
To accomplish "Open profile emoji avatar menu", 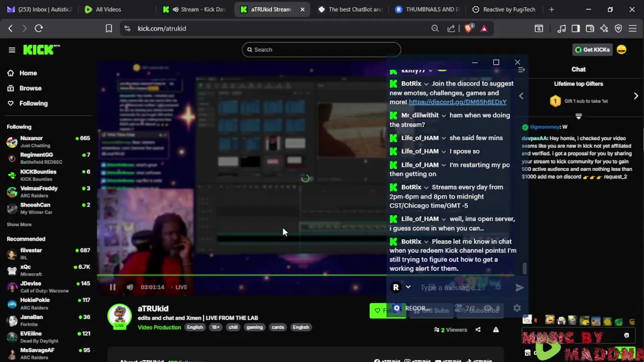I will [622, 49].
